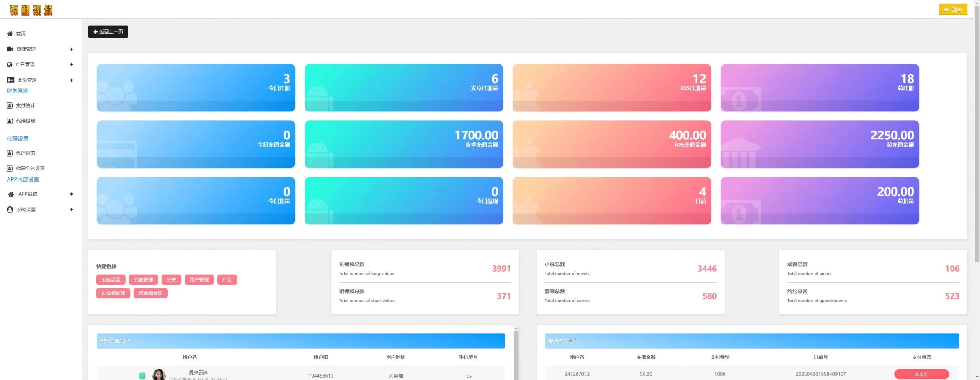
Task: Click the icon beside 支付统计
Action: click(10, 105)
